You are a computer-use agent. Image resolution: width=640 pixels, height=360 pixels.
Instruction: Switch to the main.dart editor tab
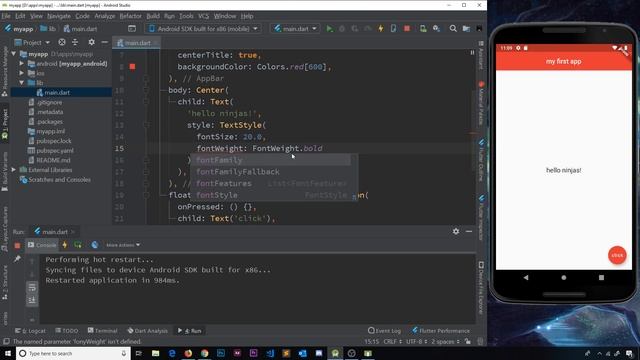pos(137,43)
